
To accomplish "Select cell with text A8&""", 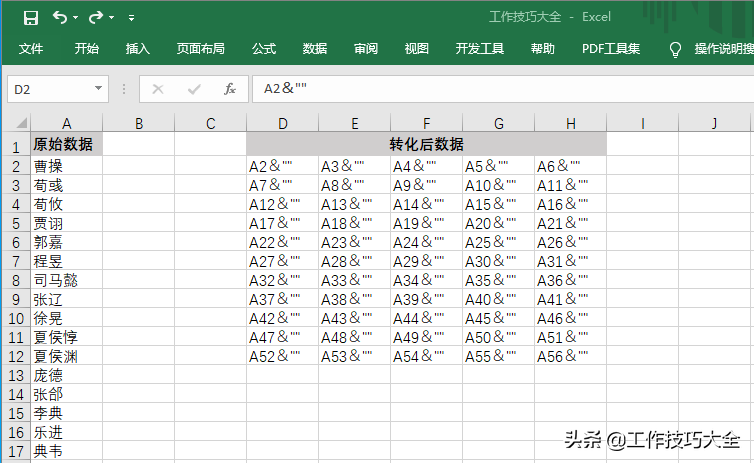I will [x=354, y=185].
